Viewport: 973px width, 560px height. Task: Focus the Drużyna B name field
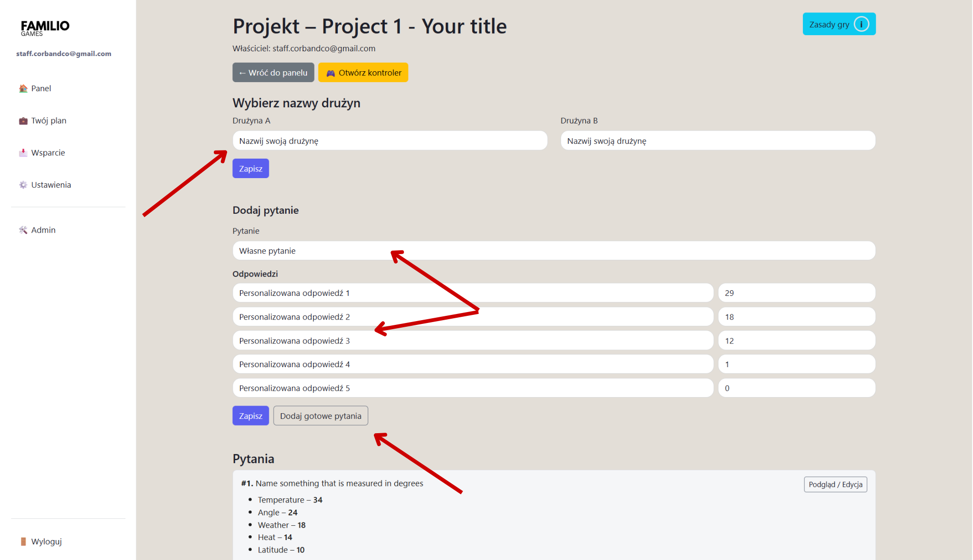tap(717, 141)
